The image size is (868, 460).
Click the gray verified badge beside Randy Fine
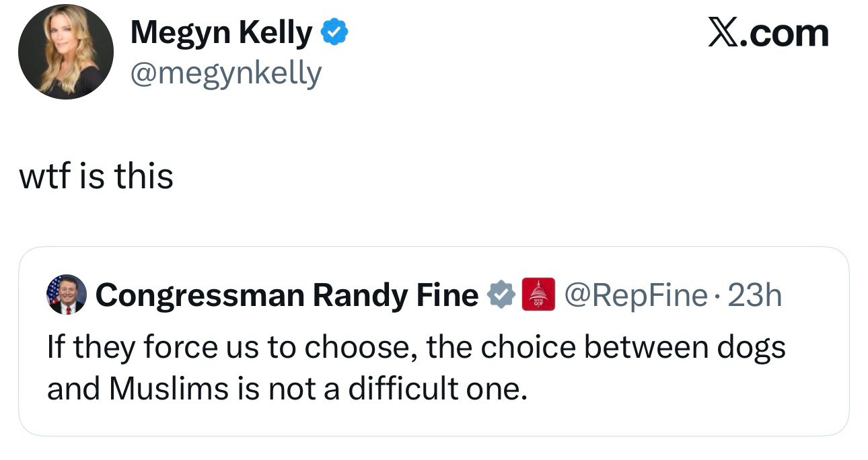click(x=501, y=295)
